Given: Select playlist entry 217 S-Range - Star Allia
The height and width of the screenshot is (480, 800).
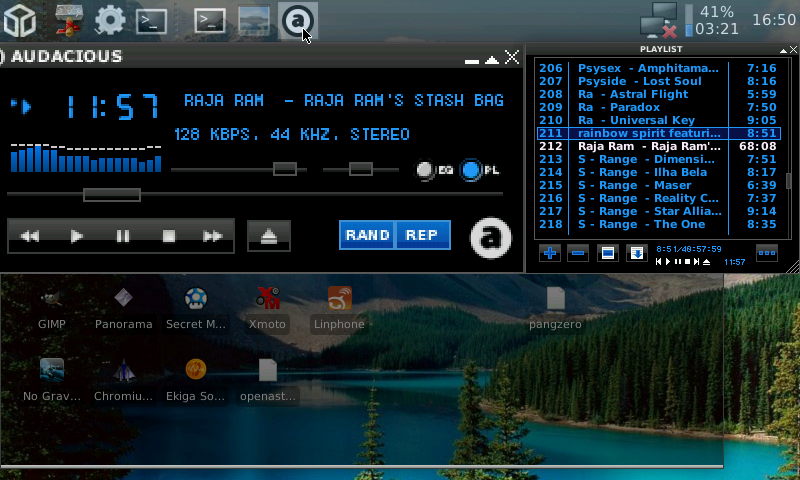Looking at the screenshot, I should click(x=658, y=212).
